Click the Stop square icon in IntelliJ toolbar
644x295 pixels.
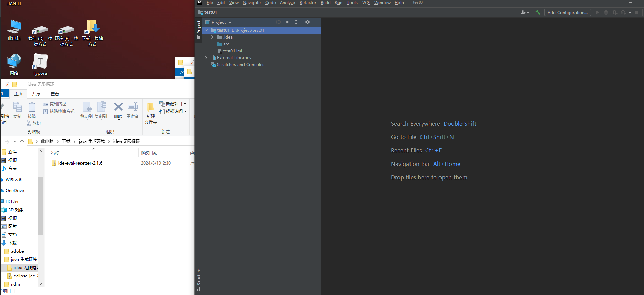click(x=637, y=12)
